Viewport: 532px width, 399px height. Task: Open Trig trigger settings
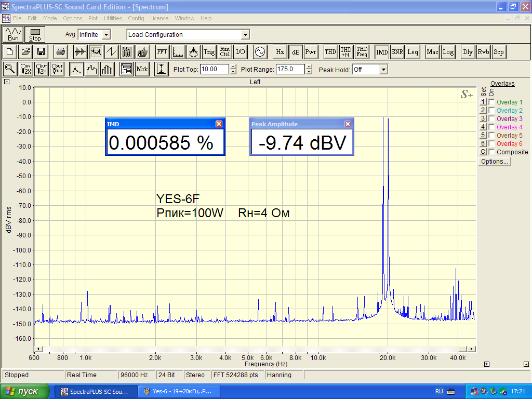click(209, 52)
